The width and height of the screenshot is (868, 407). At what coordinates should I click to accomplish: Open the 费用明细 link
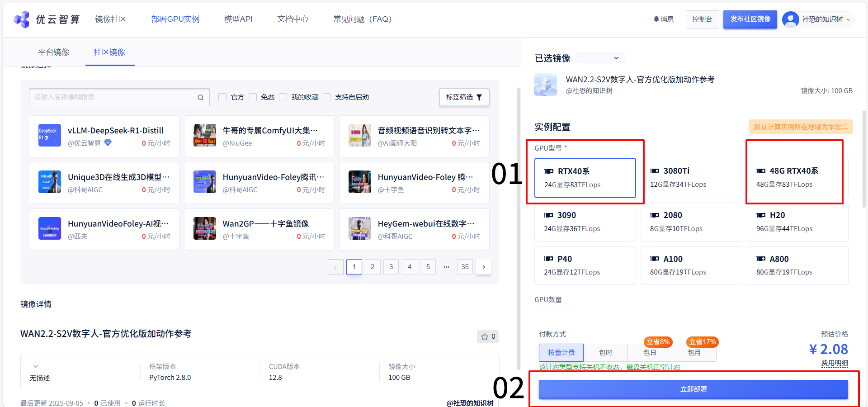[835, 363]
